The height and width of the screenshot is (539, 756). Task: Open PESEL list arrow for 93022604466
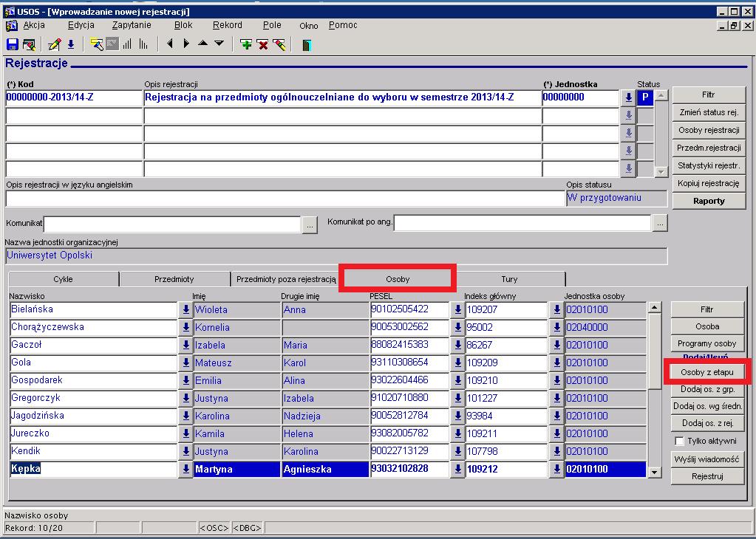coord(457,380)
